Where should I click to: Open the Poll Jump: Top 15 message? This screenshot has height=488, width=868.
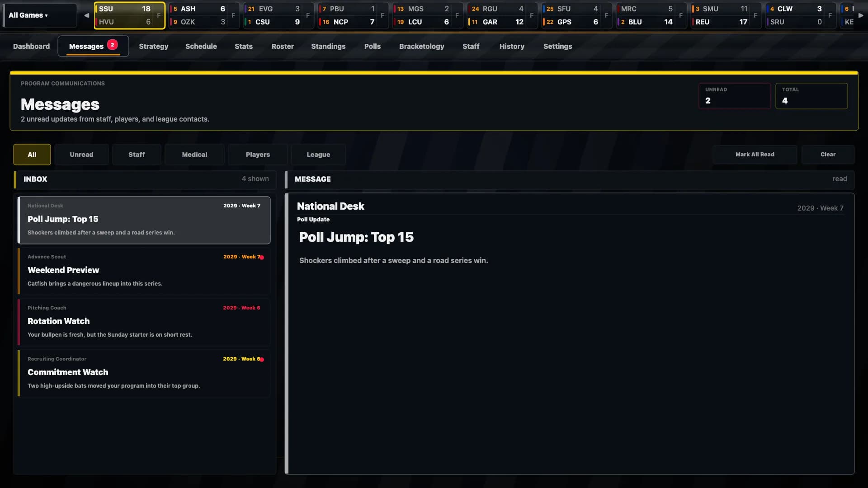(144, 220)
